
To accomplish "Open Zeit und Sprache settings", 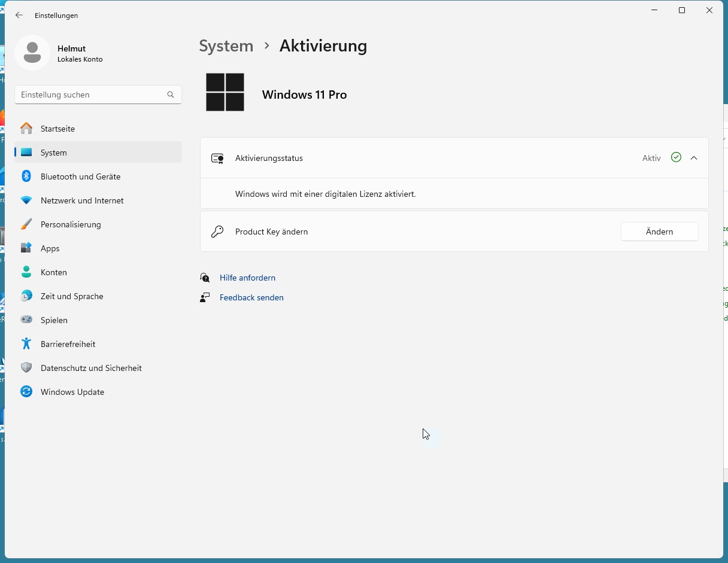I will click(98, 296).
